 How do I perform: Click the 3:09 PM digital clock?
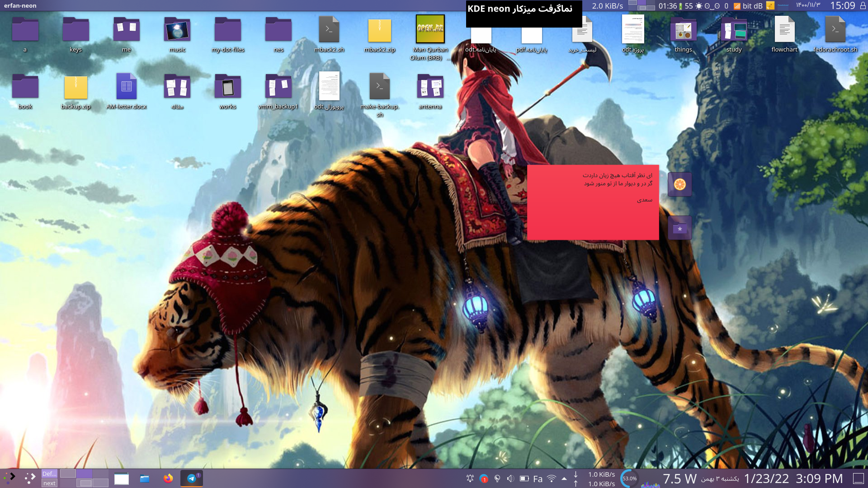(x=819, y=479)
